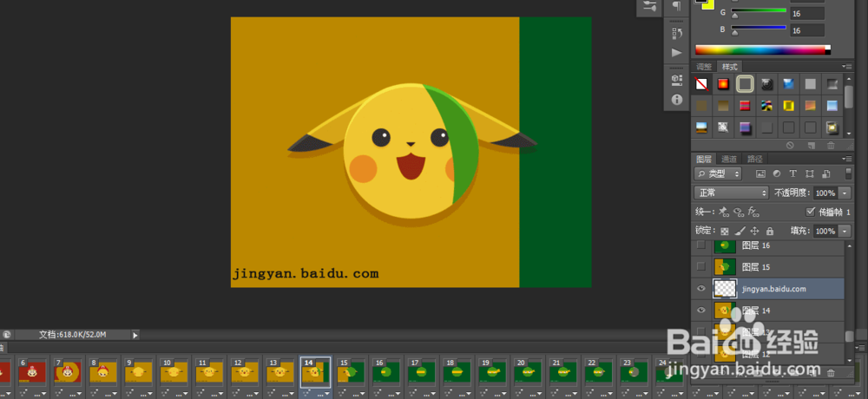This screenshot has width=868, height=399.
Task: Filter layers by adjustment layer type
Action: click(x=777, y=173)
